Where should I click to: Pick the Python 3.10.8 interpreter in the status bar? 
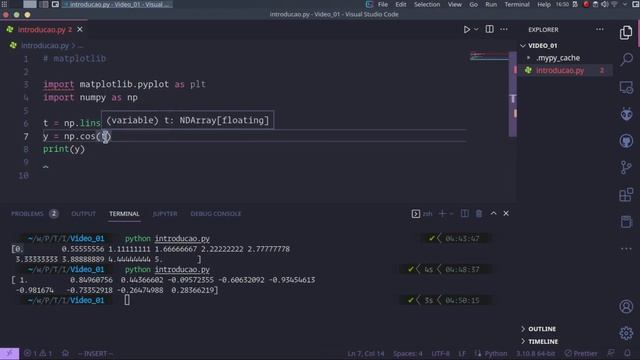click(x=535, y=354)
